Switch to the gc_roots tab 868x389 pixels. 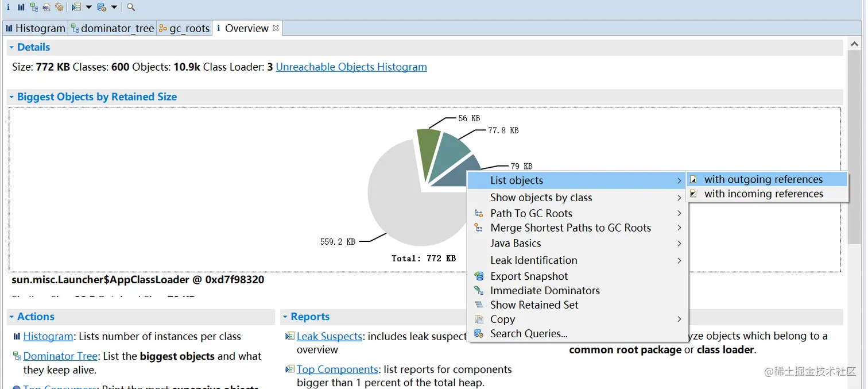[x=184, y=28]
